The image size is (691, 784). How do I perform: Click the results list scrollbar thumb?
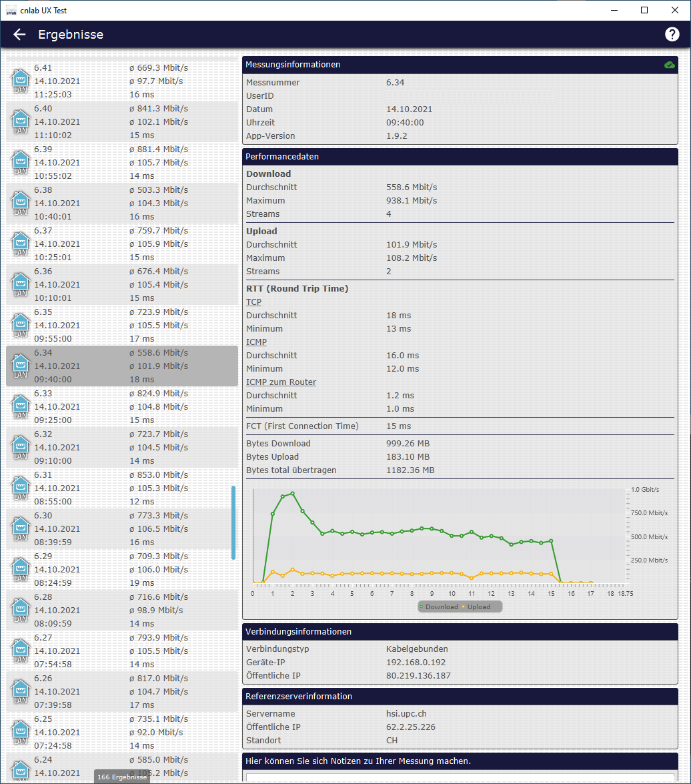[x=233, y=522]
